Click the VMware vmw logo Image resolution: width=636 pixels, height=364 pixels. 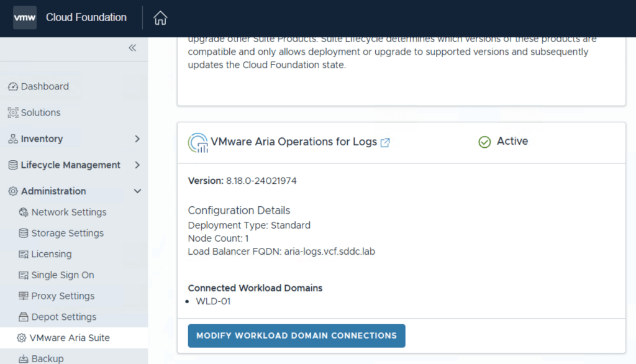(x=25, y=17)
